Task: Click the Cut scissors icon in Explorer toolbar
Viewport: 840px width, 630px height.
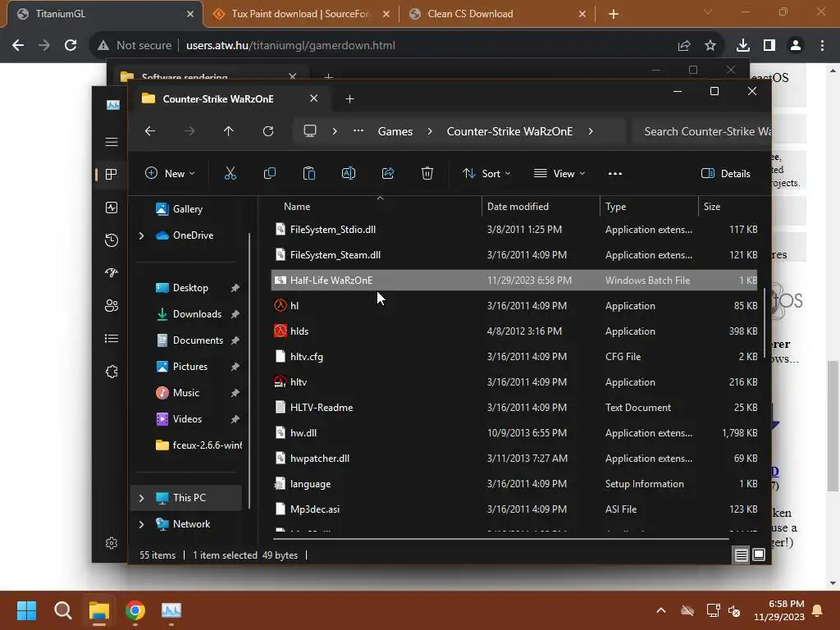Action: coord(231,174)
